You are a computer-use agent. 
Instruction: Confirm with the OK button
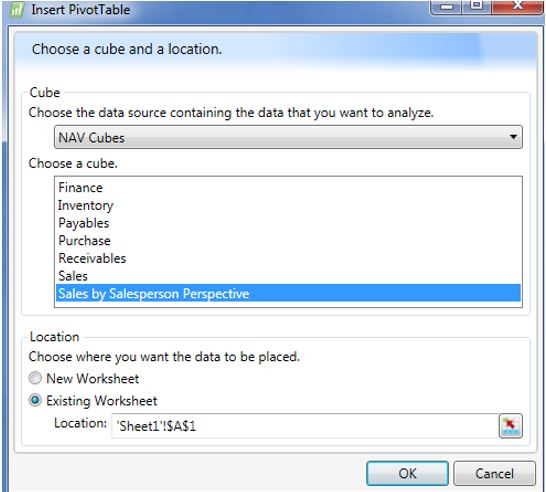click(x=407, y=473)
